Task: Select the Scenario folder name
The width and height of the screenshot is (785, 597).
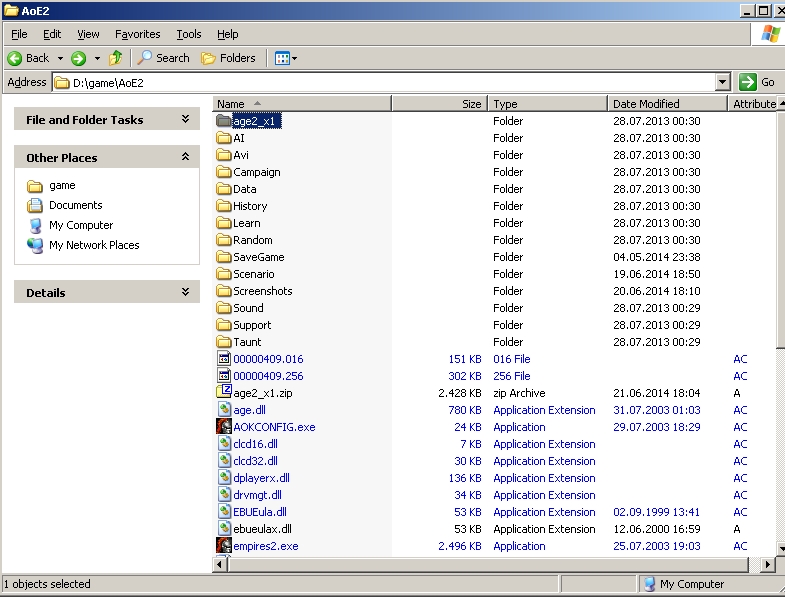Action: 254,274
